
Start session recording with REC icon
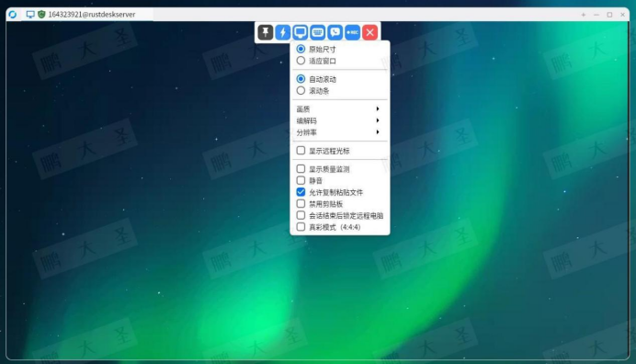click(353, 32)
